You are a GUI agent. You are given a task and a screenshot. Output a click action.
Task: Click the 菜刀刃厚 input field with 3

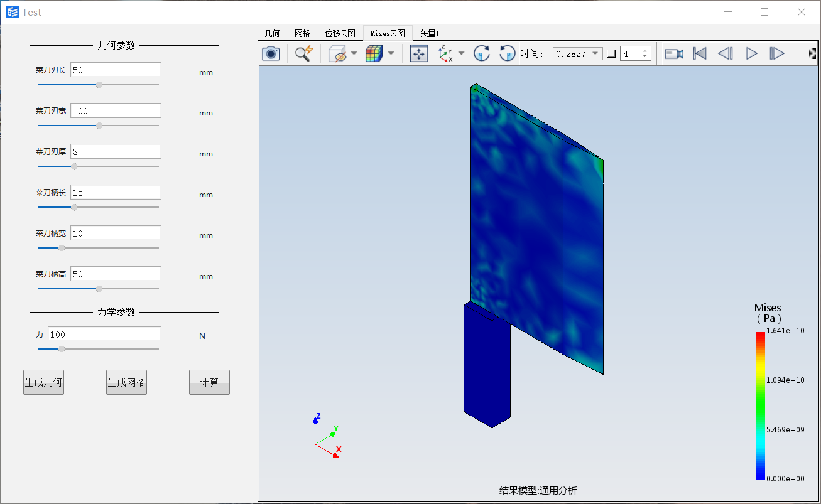[116, 151]
